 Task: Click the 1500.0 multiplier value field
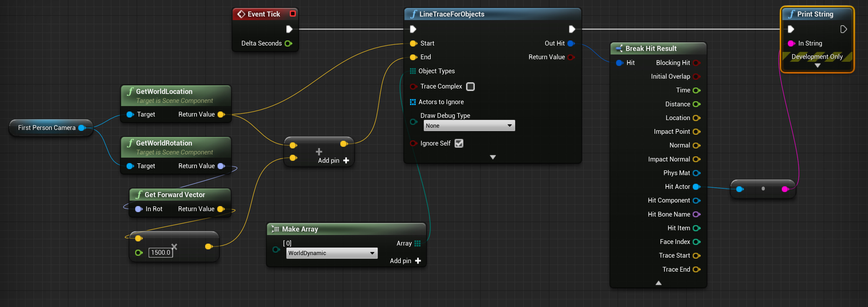point(160,252)
